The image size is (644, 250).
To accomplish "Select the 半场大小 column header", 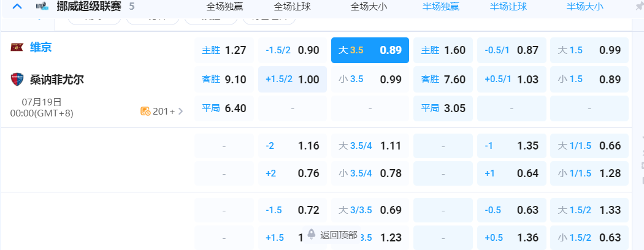I will (x=585, y=7).
